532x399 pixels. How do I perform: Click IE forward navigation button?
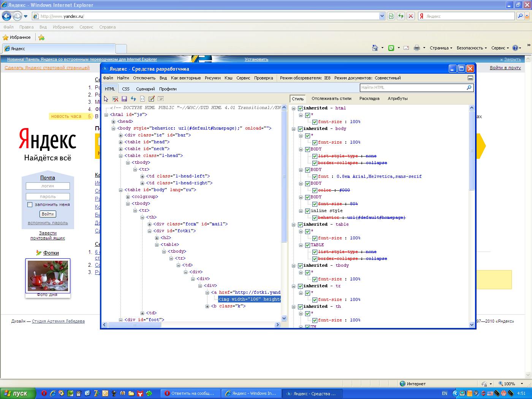point(17,16)
